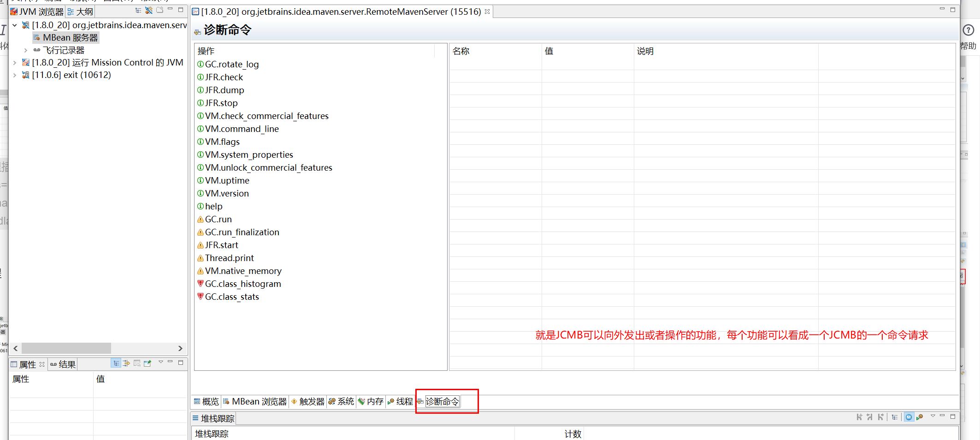Open the MBean 浏览器 tab

point(255,402)
